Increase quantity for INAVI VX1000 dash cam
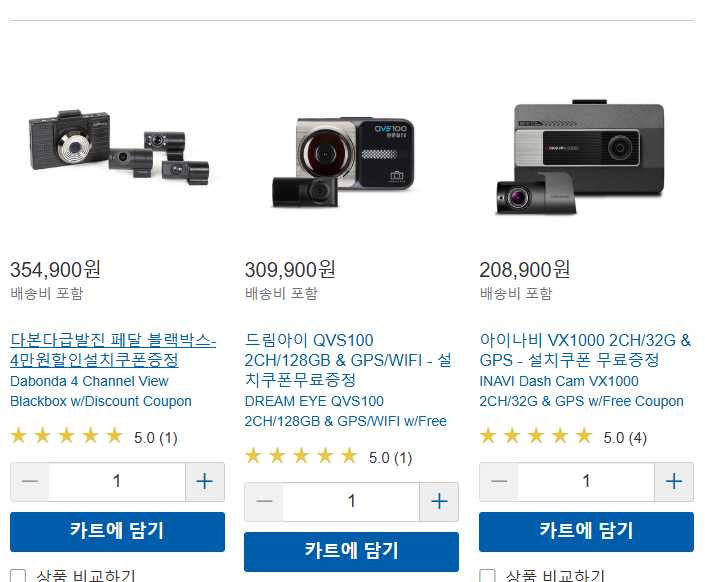705x582 pixels. [674, 482]
